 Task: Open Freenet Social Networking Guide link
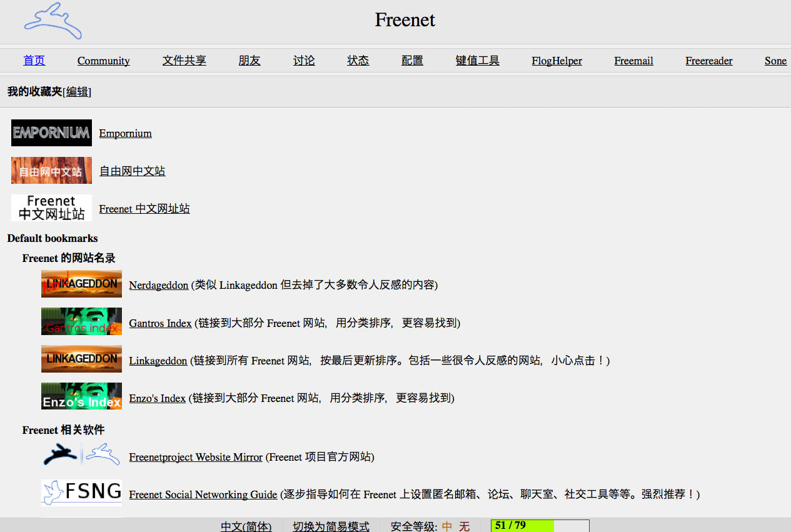(203, 494)
